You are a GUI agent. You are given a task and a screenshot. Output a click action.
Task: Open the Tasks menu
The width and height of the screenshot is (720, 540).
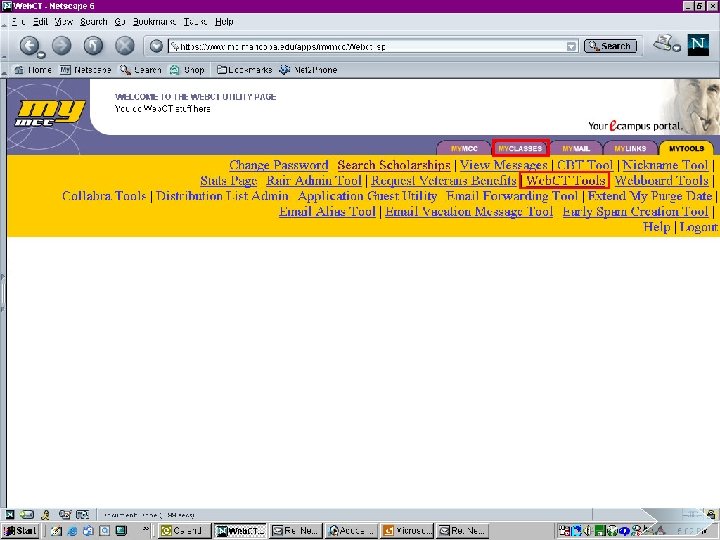tap(195, 22)
